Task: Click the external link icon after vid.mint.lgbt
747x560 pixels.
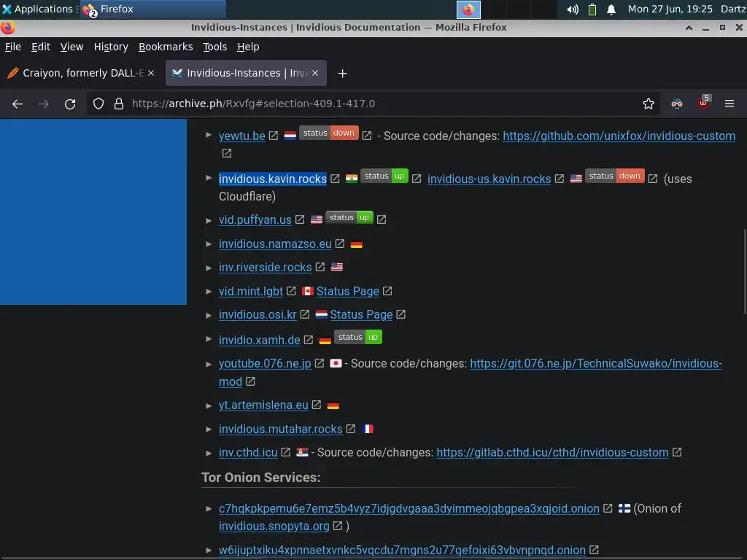Action: pos(291,291)
